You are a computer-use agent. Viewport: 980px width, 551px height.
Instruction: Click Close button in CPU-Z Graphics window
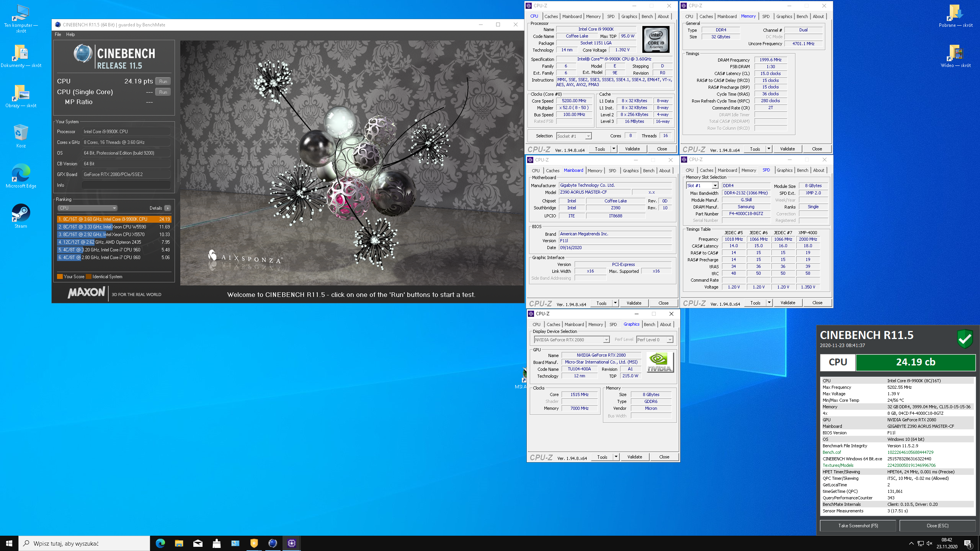coord(664,457)
